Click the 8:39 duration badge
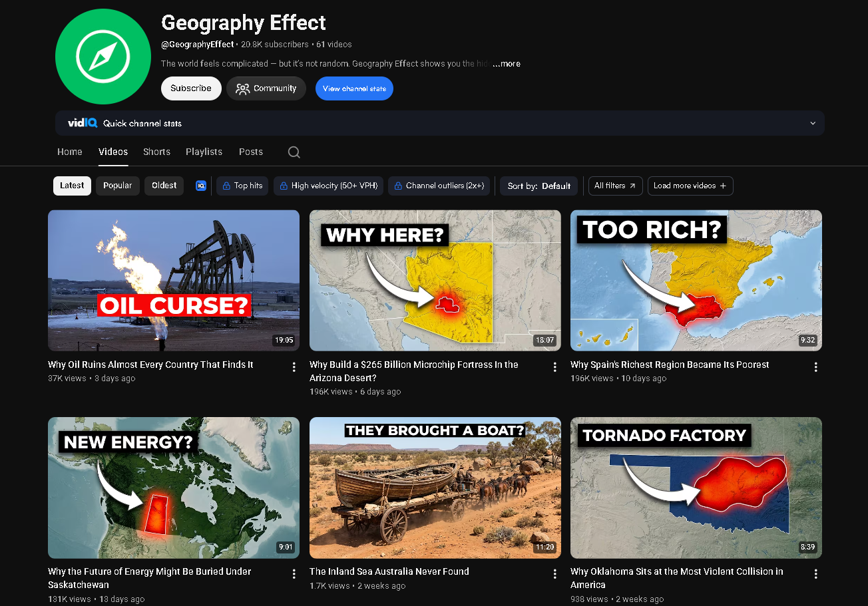The image size is (868, 606). (x=807, y=547)
